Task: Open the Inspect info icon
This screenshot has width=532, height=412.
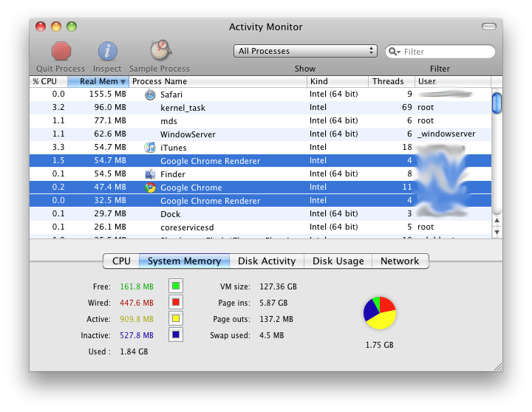Action: tap(108, 51)
